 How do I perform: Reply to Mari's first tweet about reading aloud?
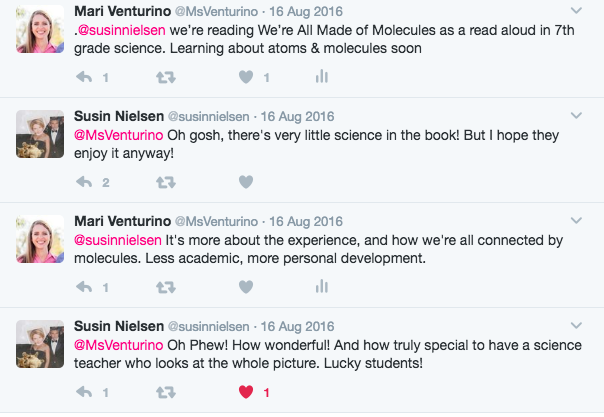(x=86, y=77)
